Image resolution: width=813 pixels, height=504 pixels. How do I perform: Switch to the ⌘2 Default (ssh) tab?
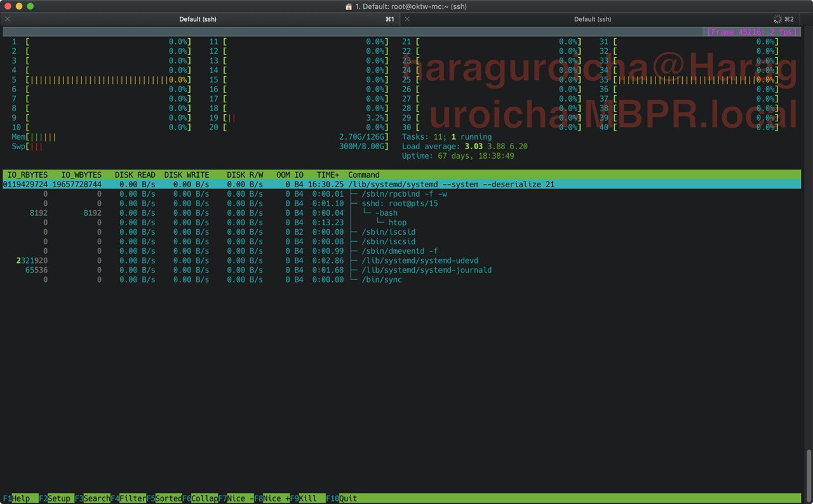coord(594,19)
